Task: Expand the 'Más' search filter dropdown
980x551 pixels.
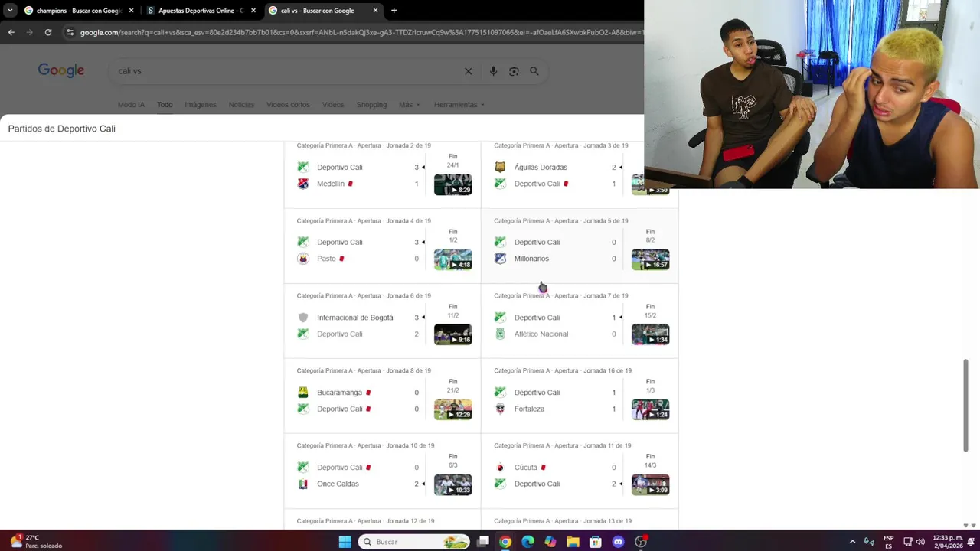Action: (x=409, y=105)
